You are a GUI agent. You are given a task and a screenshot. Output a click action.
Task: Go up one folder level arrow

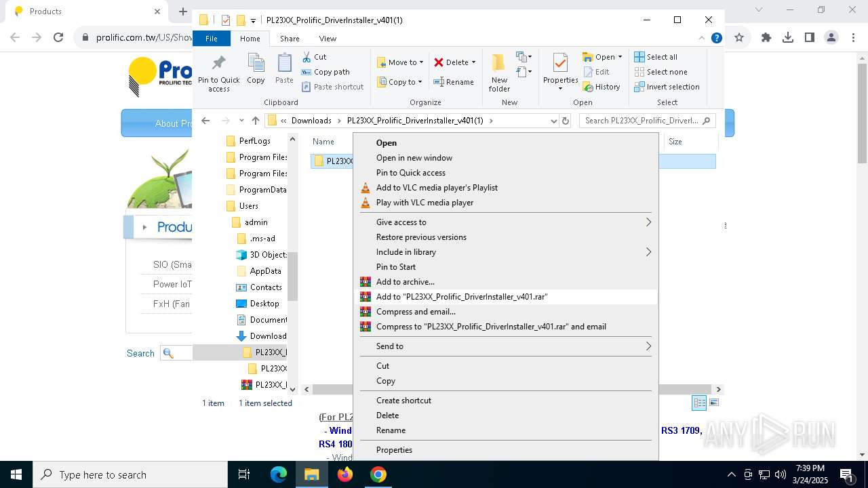coord(255,121)
